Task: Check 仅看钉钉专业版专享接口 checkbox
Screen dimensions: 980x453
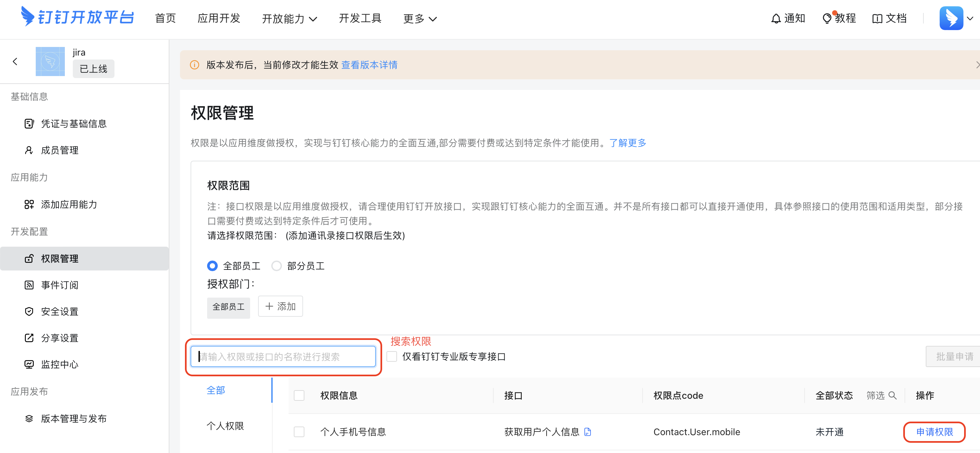Action: pos(392,356)
